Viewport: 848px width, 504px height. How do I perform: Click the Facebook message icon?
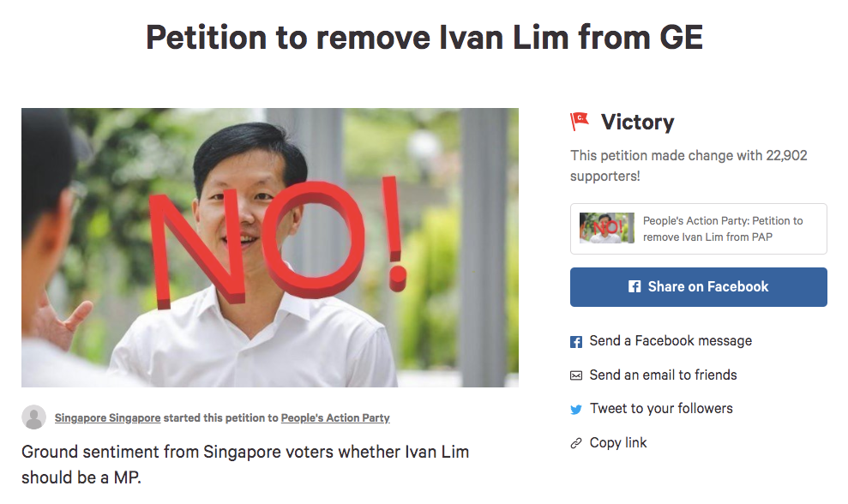576,342
